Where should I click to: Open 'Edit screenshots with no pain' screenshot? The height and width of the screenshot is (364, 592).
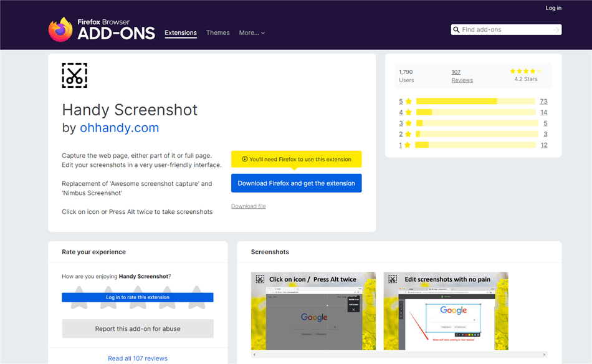tap(446, 311)
